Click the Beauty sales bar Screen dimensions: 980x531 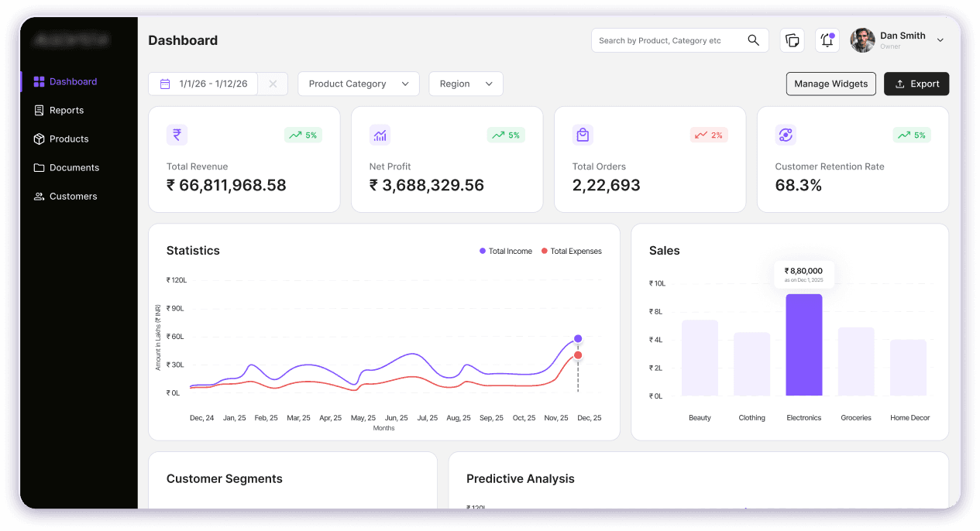700,358
